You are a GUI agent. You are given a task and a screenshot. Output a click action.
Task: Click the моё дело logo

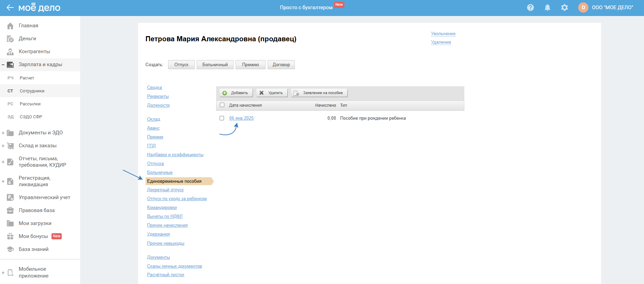39,8
